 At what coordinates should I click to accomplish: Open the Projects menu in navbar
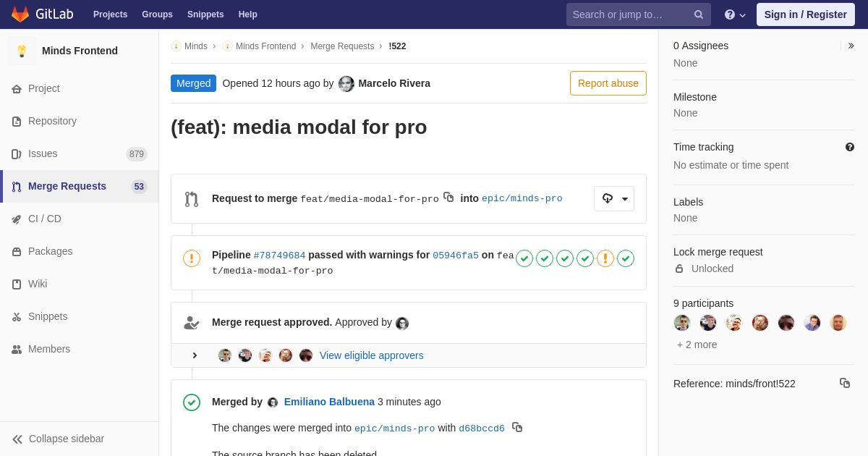(110, 14)
